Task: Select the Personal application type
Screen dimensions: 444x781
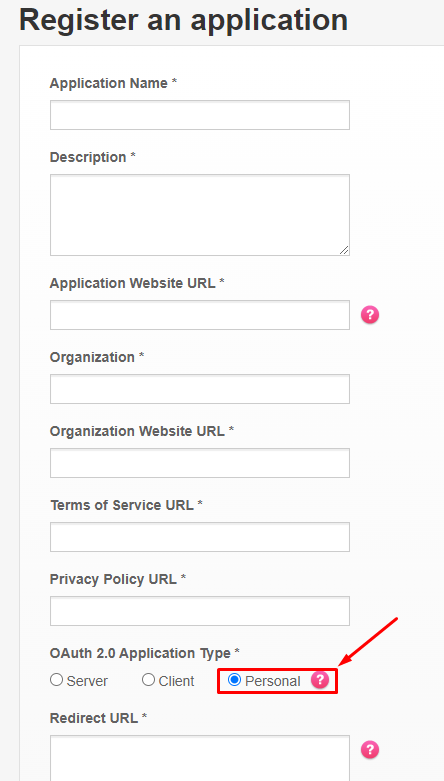Action: point(234,680)
